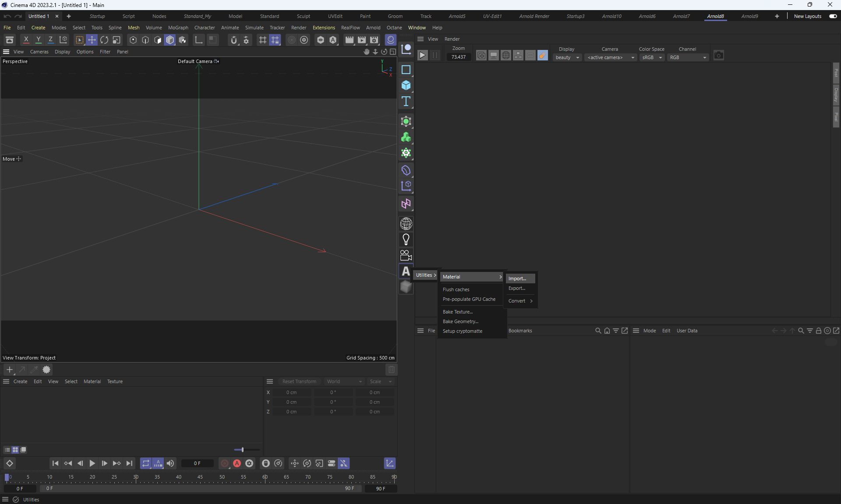
Task: Click the Zoom value field 73.437
Action: 459,57
